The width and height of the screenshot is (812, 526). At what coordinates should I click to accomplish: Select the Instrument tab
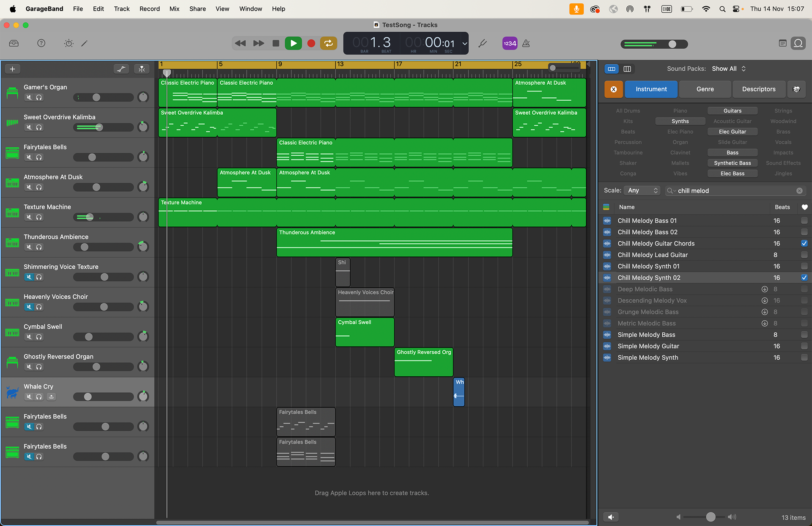coord(651,89)
